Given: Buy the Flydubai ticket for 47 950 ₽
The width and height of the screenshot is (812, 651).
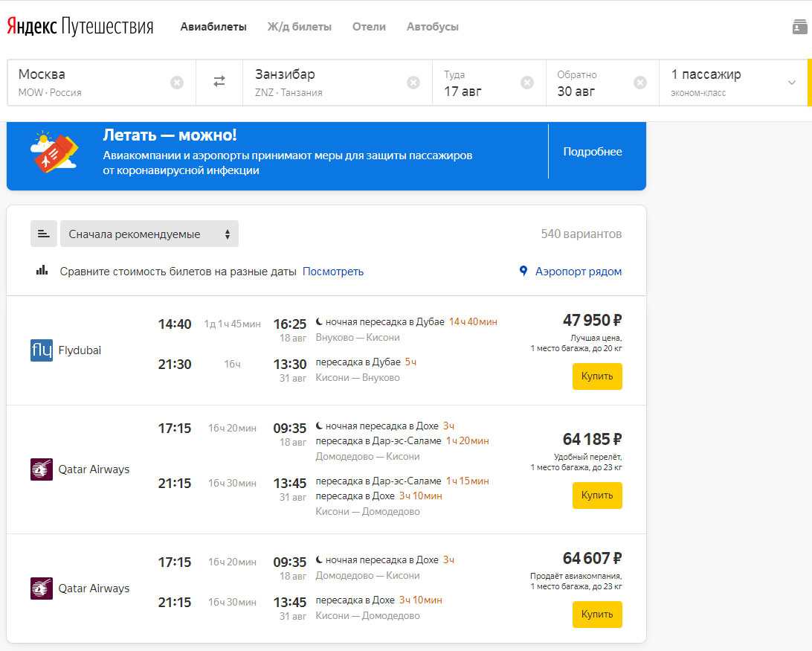Looking at the screenshot, I should pos(597,376).
